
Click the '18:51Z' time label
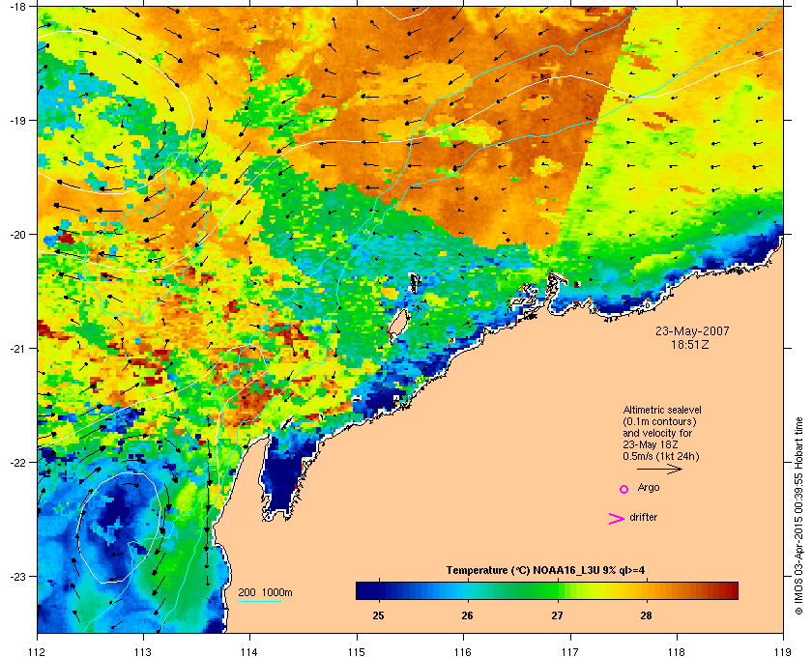tap(690, 344)
